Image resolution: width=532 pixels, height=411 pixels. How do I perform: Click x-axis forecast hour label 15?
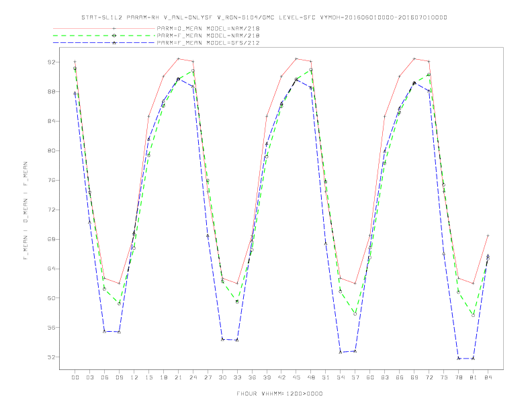[148, 377]
